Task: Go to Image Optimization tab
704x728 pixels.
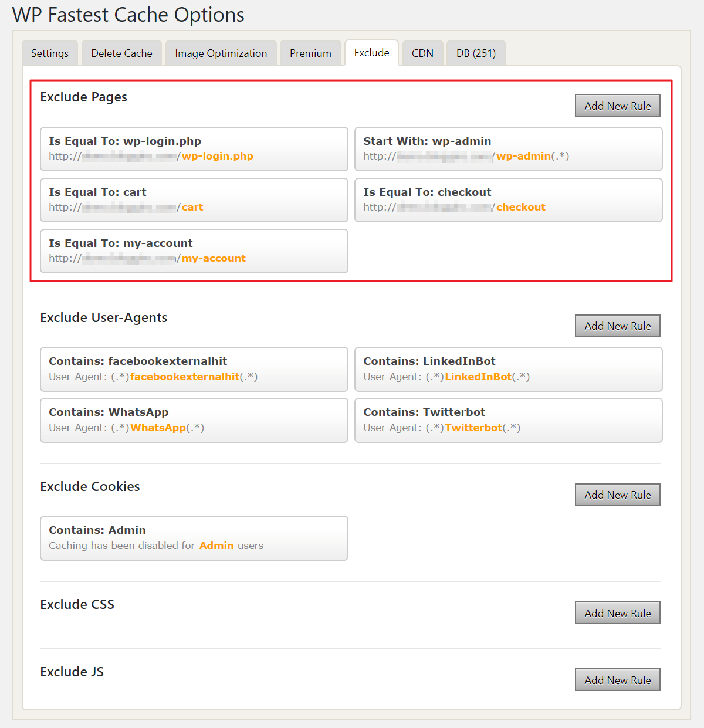Action: [221, 53]
